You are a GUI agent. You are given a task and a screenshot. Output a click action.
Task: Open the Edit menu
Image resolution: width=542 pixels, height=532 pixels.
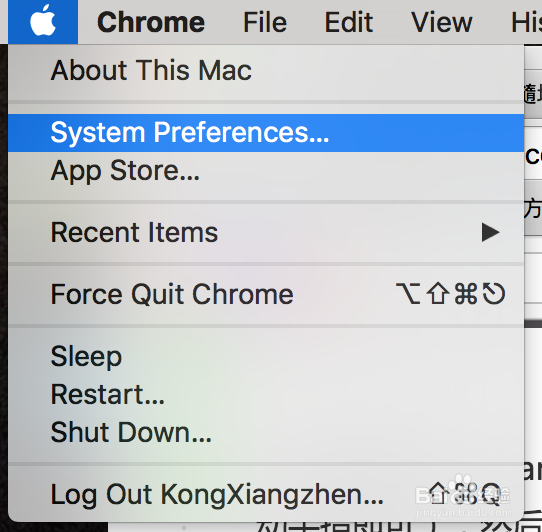point(349,22)
